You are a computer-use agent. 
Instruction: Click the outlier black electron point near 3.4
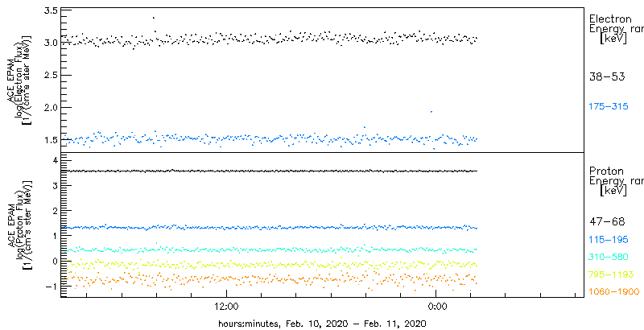pyautogui.click(x=153, y=18)
